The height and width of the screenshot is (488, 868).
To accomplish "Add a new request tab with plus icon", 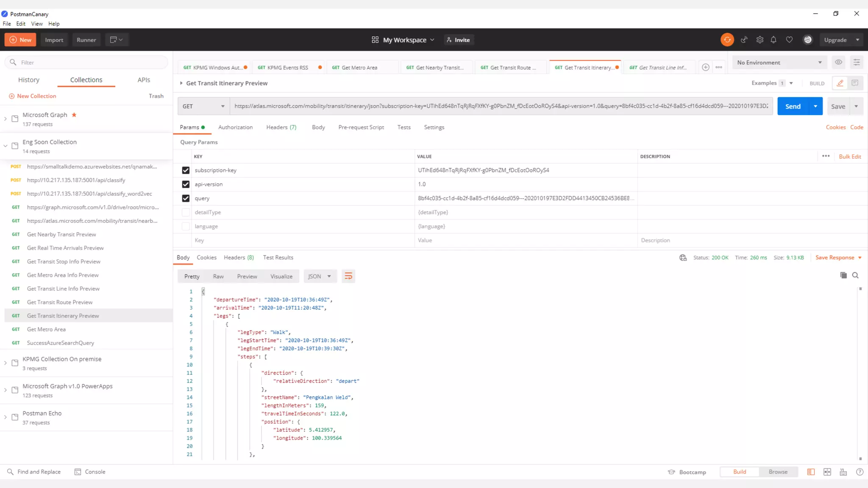I will click(x=705, y=67).
